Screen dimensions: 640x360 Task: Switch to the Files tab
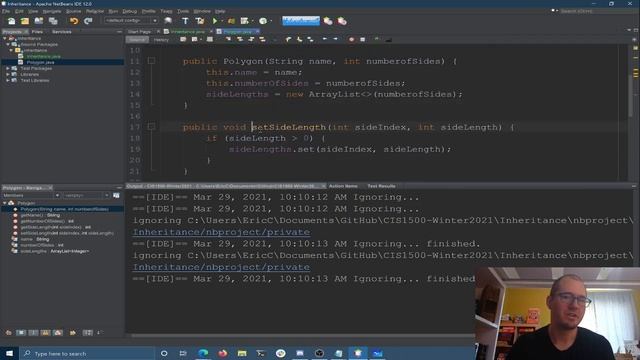coord(37,31)
